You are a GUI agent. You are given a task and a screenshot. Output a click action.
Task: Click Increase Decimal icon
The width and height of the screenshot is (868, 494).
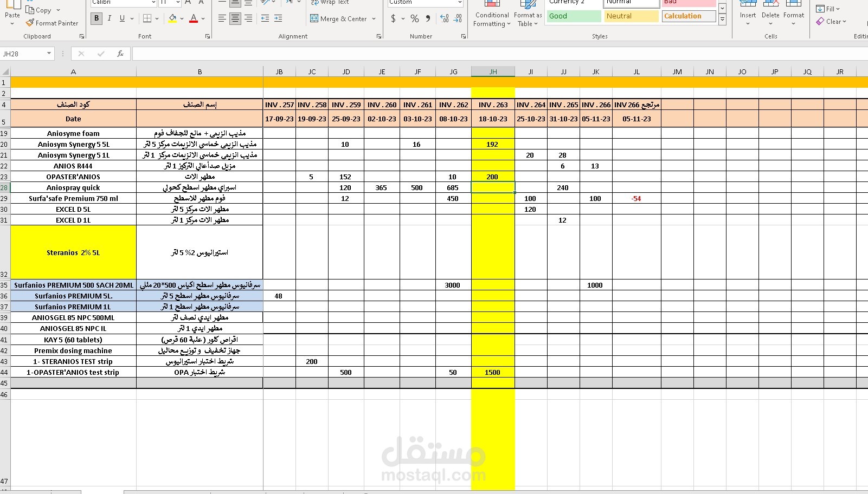[445, 18]
